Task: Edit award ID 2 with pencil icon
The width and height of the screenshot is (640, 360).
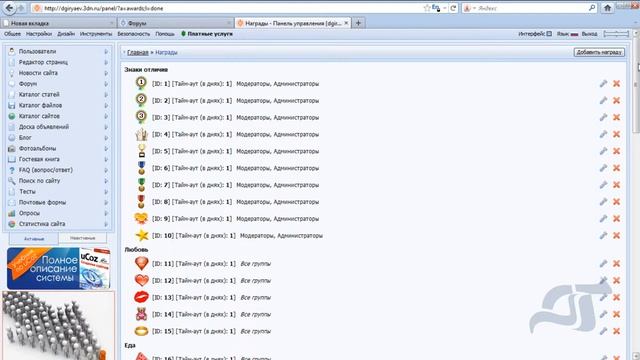Action: coord(603,100)
